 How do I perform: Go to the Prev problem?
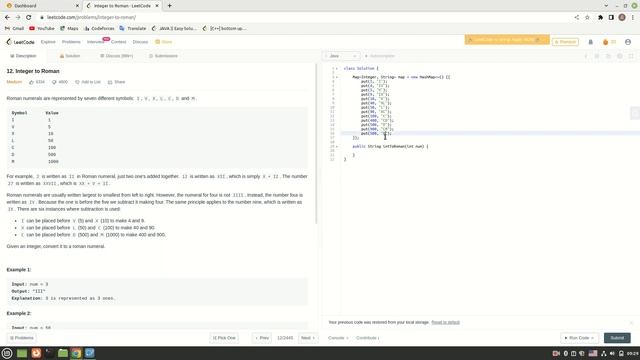[262, 338]
